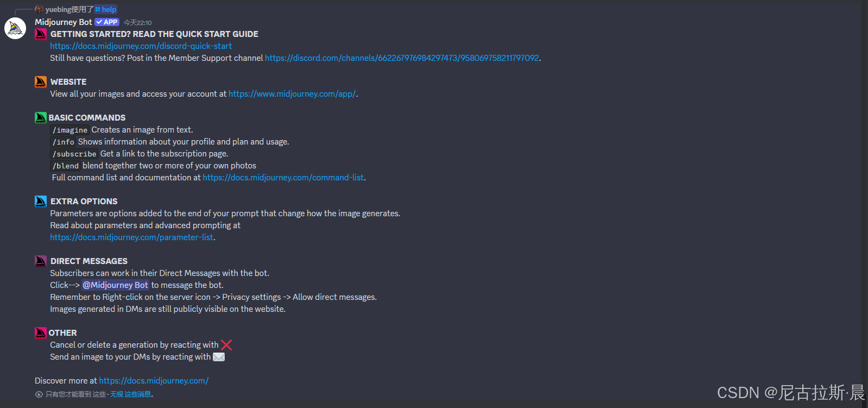Open the Member Support channel link
The height and width of the screenshot is (408, 868).
point(402,58)
